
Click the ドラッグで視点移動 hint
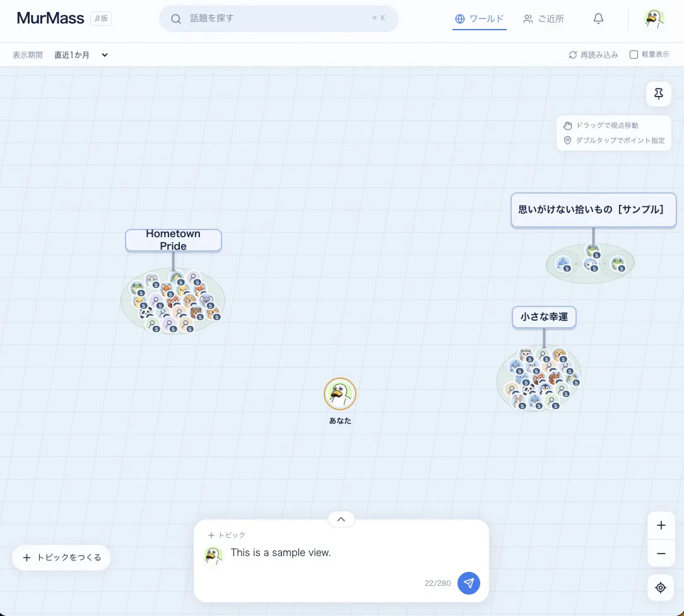[x=601, y=125]
